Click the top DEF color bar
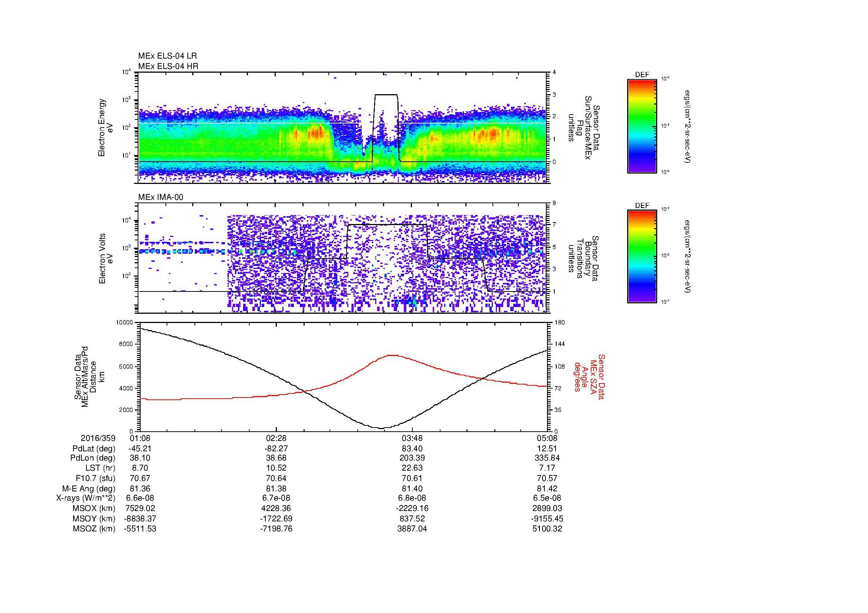Screen dimensions: 868x613 [642, 126]
